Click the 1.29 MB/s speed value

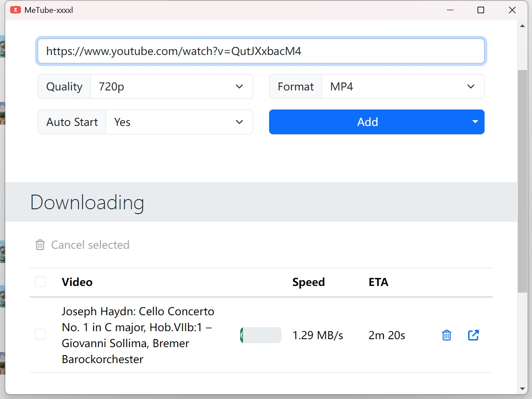tap(318, 336)
